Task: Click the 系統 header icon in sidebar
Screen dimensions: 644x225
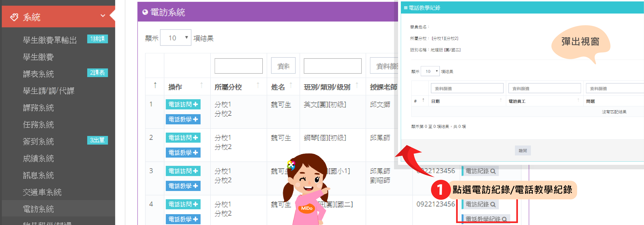Action: pos(14,17)
